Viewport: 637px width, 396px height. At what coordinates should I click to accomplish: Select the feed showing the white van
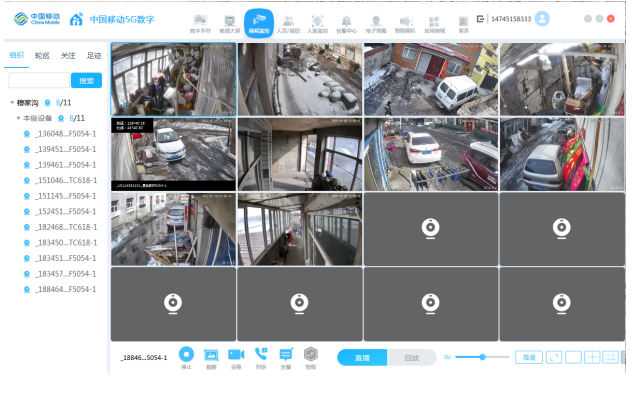coord(431,79)
